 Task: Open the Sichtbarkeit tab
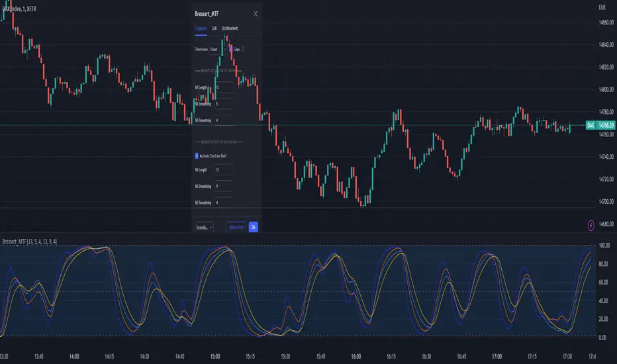(230, 29)
